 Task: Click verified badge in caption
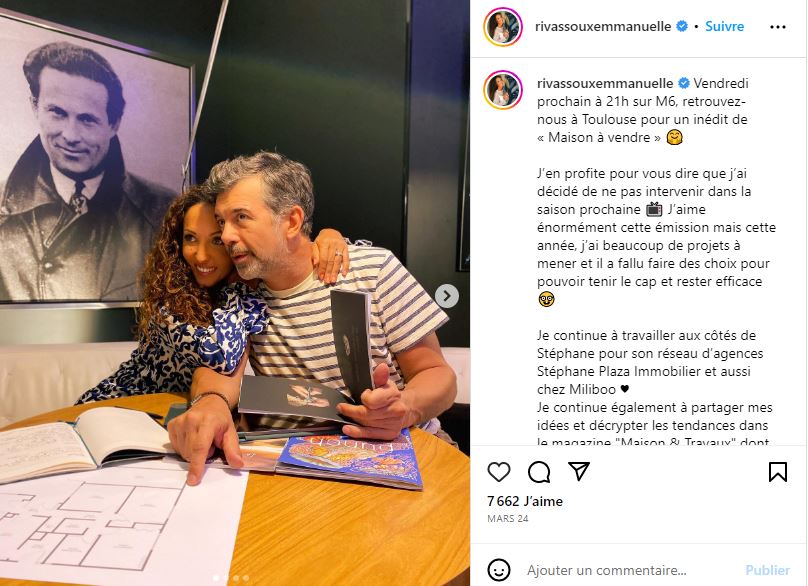click(x=684, y=83)
